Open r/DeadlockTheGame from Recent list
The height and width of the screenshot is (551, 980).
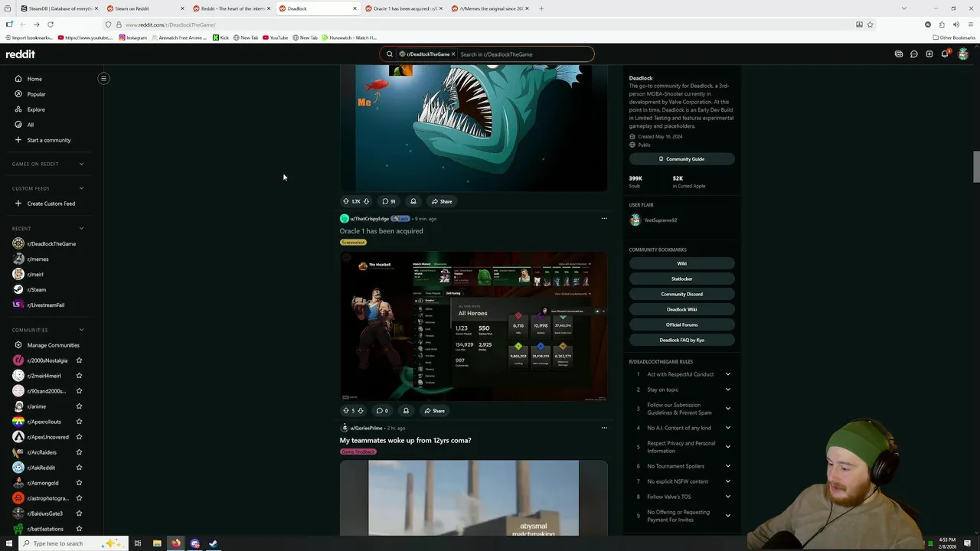pos(51,243)
